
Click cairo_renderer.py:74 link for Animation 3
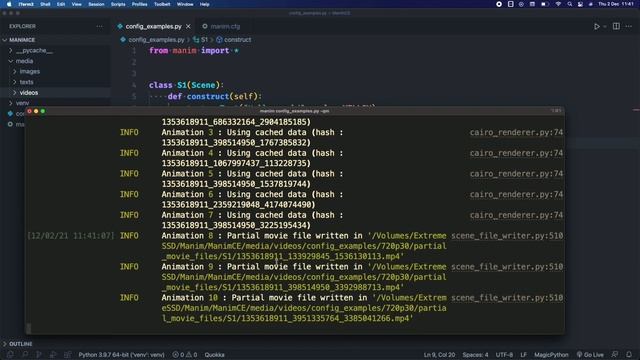tap(516, 132)
